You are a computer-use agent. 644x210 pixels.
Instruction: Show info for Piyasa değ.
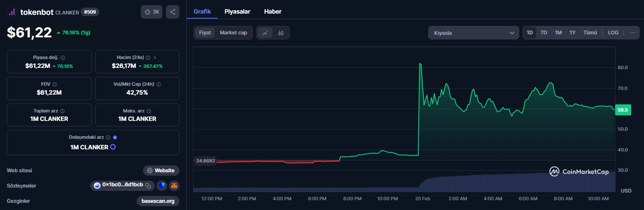[63, 57]
